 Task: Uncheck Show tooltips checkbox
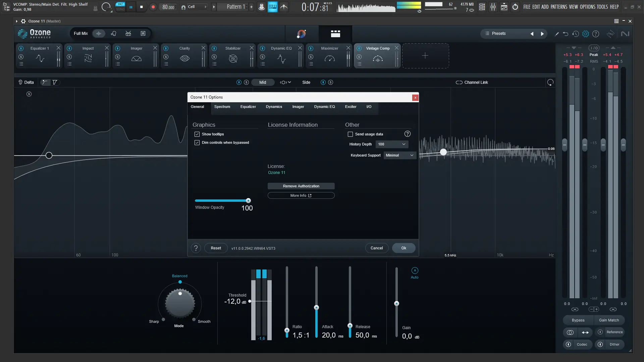pos(197,134)
